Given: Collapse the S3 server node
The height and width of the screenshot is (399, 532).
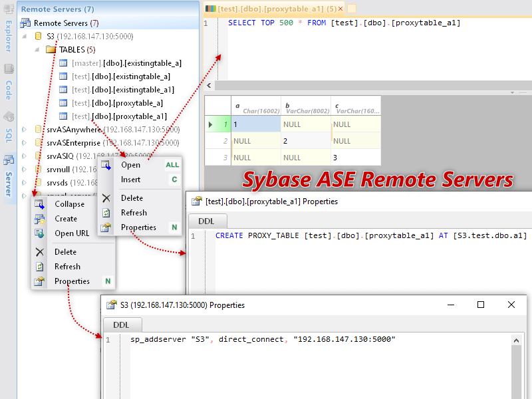Looking at the screenshot, I should [x=25, y=37].
